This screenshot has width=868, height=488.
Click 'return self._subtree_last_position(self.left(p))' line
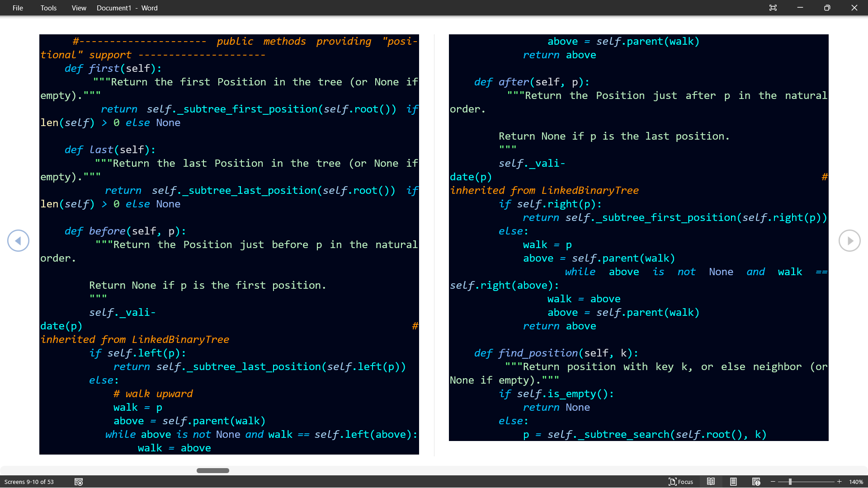click(259, 367)
